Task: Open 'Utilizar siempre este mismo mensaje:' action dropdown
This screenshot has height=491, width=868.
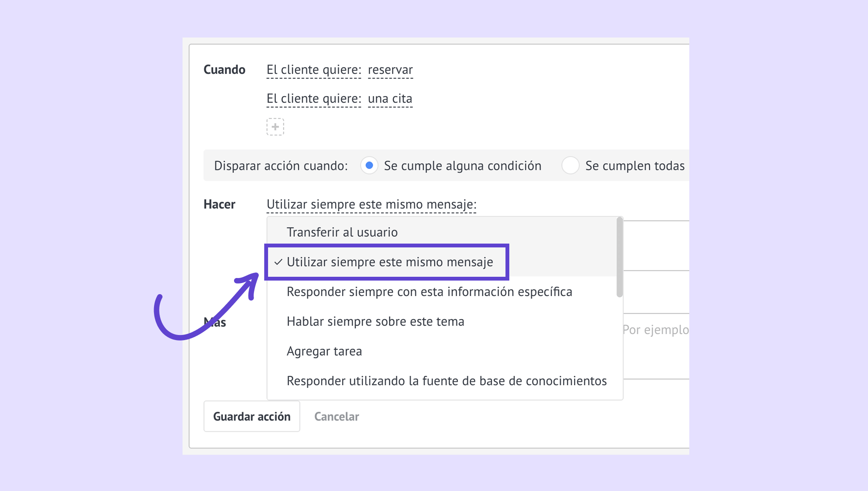Action: pos(371,204)
